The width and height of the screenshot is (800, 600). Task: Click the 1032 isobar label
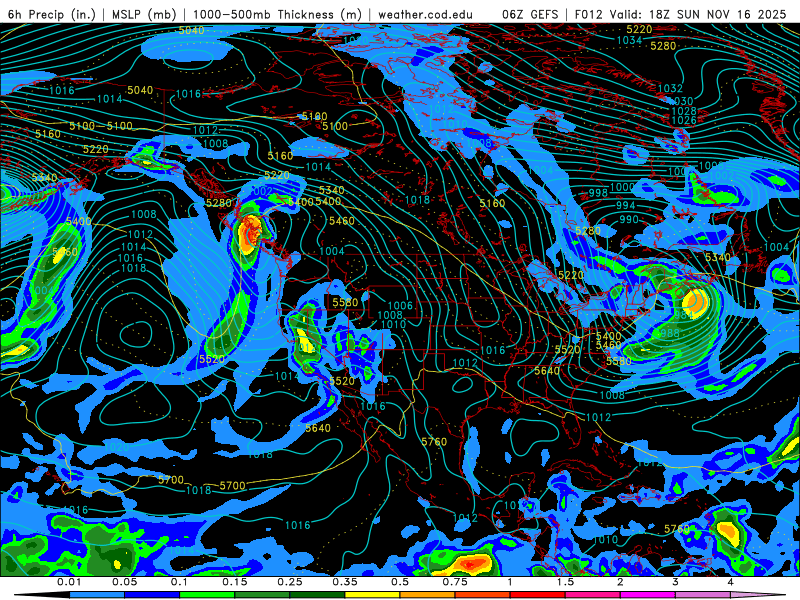[x=670, y=88]
